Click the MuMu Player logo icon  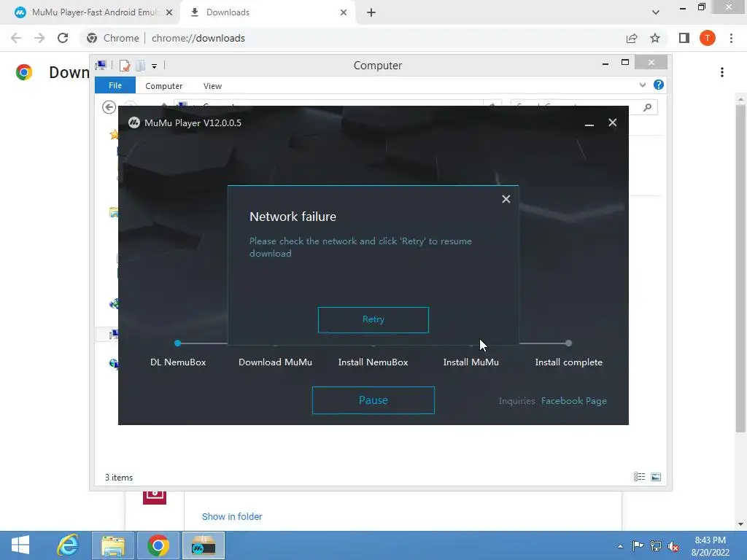pos(134,122)
